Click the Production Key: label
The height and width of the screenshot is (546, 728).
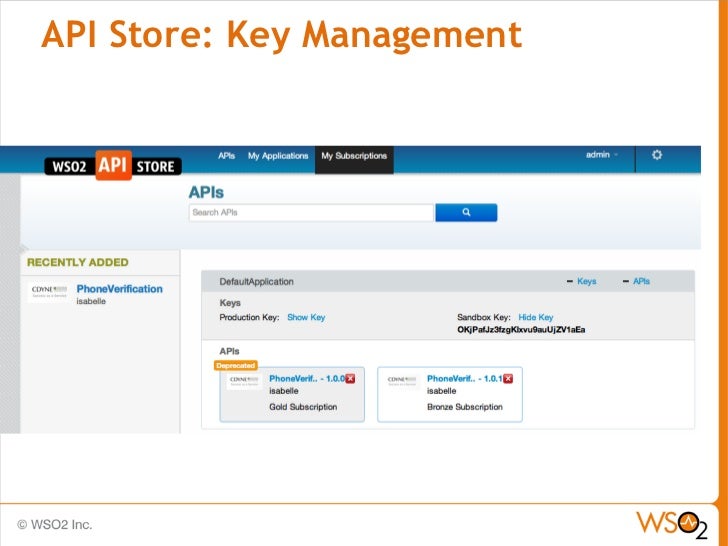pos(249,318)
